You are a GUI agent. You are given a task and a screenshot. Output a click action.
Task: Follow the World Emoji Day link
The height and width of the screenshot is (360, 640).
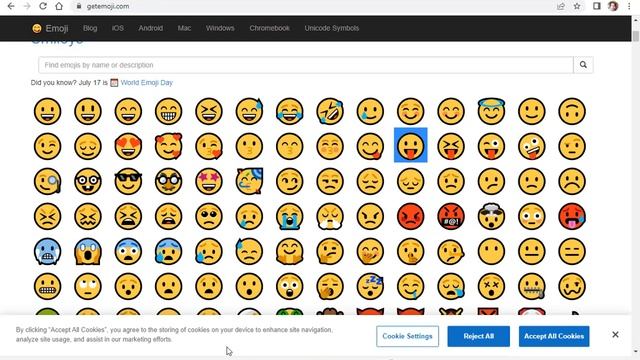coord(147,82)
